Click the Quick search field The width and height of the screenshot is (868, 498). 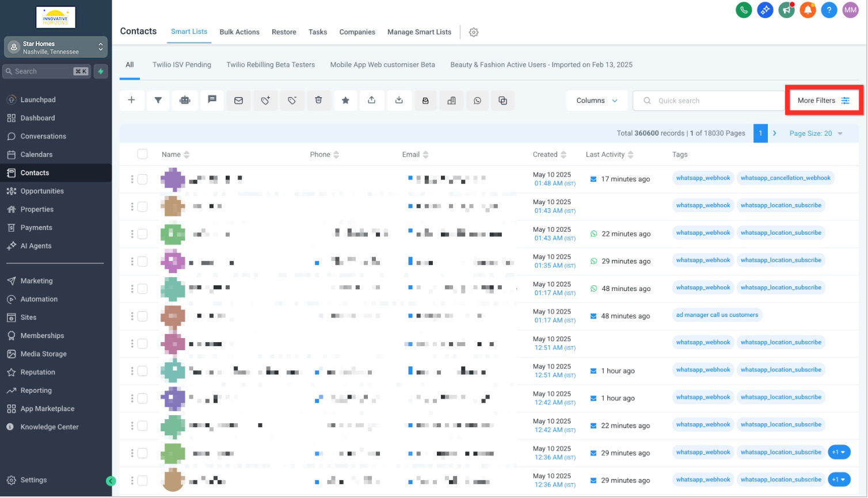point(709,100)
